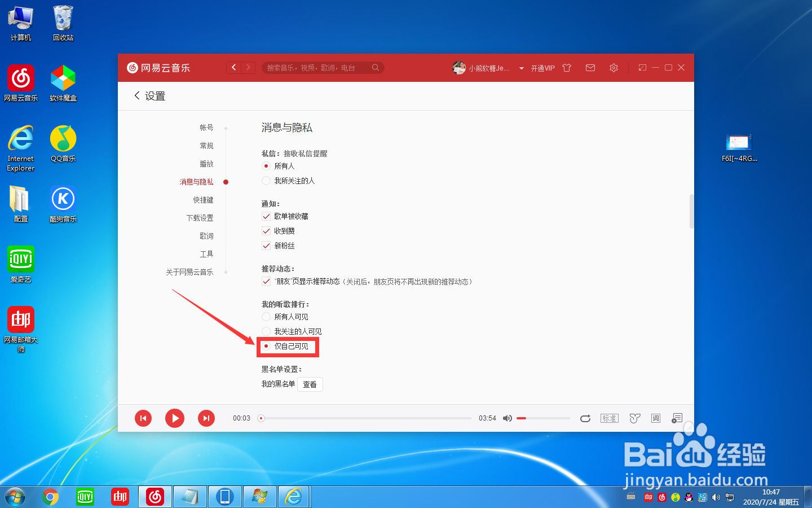The width and height of the screenshot is (812, 508).
Task: Open iQIYI from the taskbar
Action: 85,497
